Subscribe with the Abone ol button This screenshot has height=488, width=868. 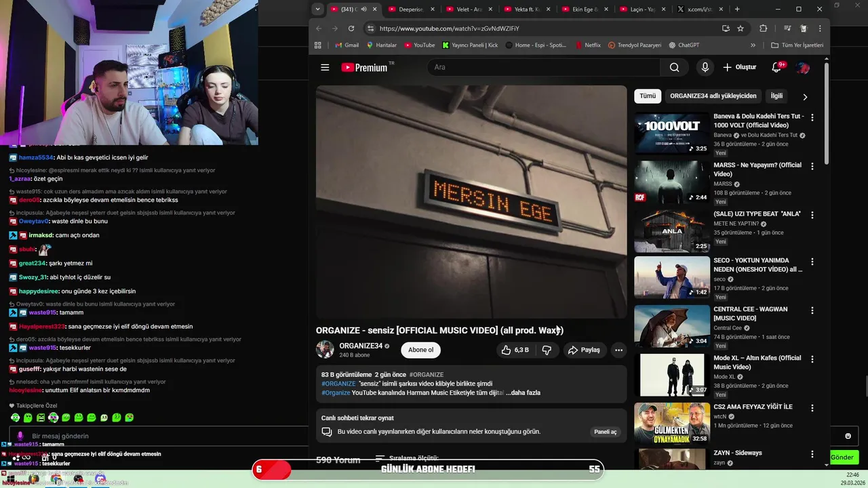420,350
